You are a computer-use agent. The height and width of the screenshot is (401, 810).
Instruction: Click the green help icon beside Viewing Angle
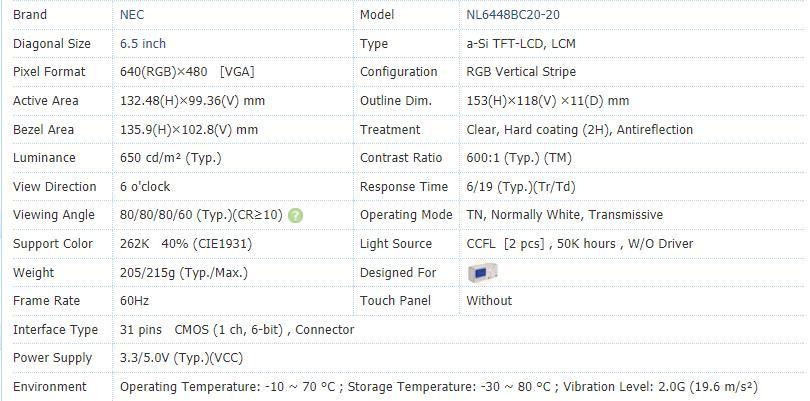point(295,215)
